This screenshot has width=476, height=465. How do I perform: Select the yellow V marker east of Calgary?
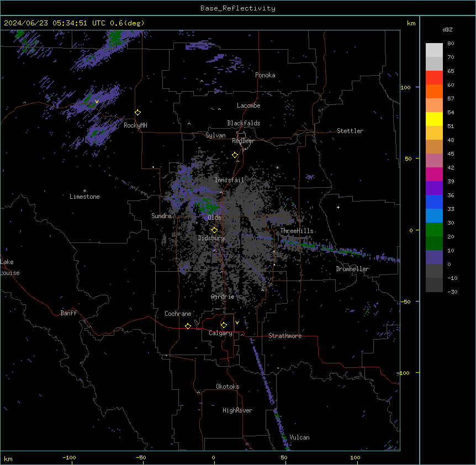click(237, 323)
